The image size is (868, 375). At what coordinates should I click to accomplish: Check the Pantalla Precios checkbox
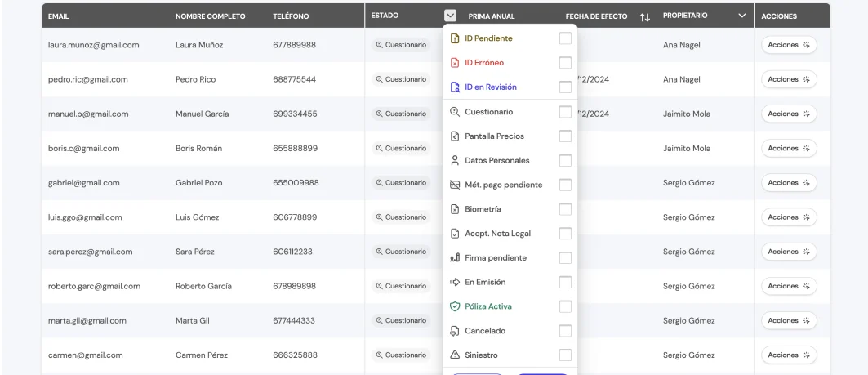click(x=565, y=136)
